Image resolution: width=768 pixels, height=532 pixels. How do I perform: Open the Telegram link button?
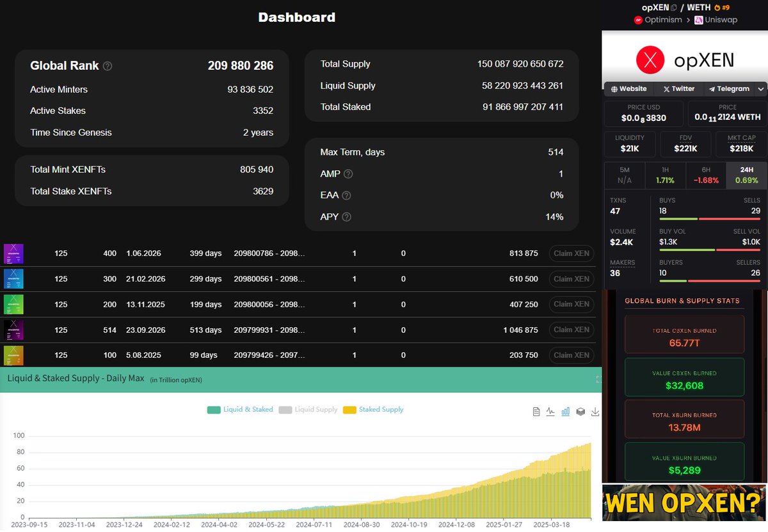(x=729, y=89)
